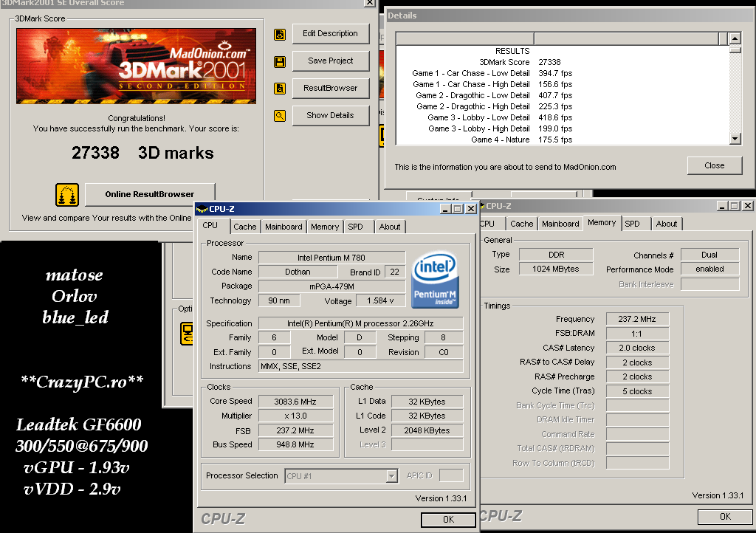Viewport: 756px width, 533px height.
Task: Switch to the Mainboard tab in front CPU-Z
Action: click(283, 227)
